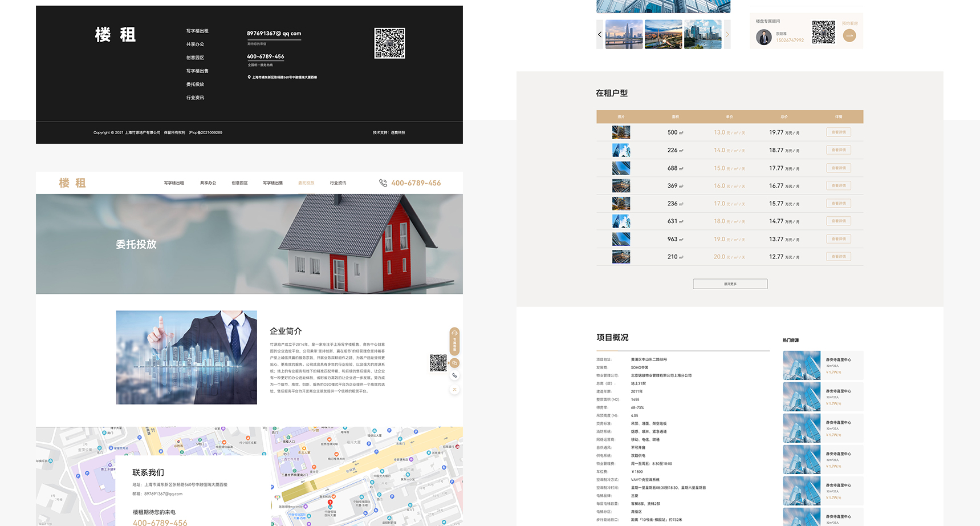Viewport: 980px width, 526px height.
Task: Click the back-to-top floating icon
Action: [x=454, y=390]
